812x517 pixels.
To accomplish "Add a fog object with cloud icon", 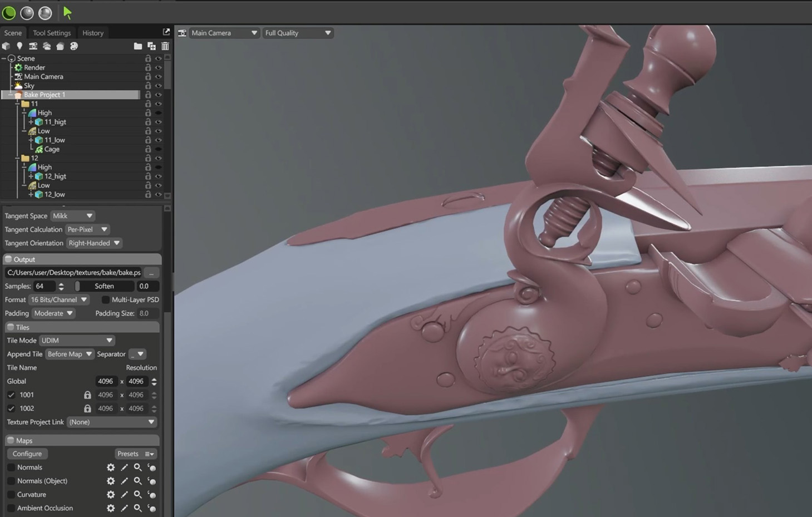I will tap(47, 46).
